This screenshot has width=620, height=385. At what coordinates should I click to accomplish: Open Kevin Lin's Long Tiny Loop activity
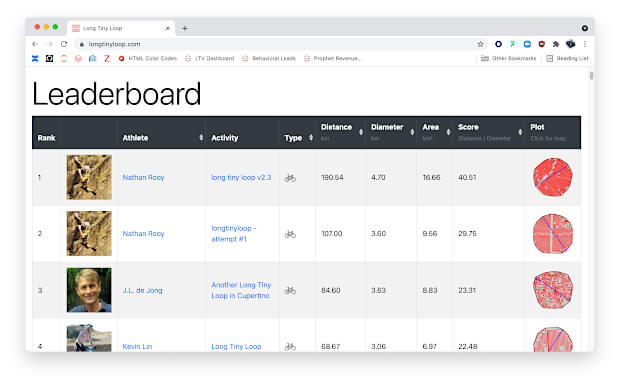236,347
